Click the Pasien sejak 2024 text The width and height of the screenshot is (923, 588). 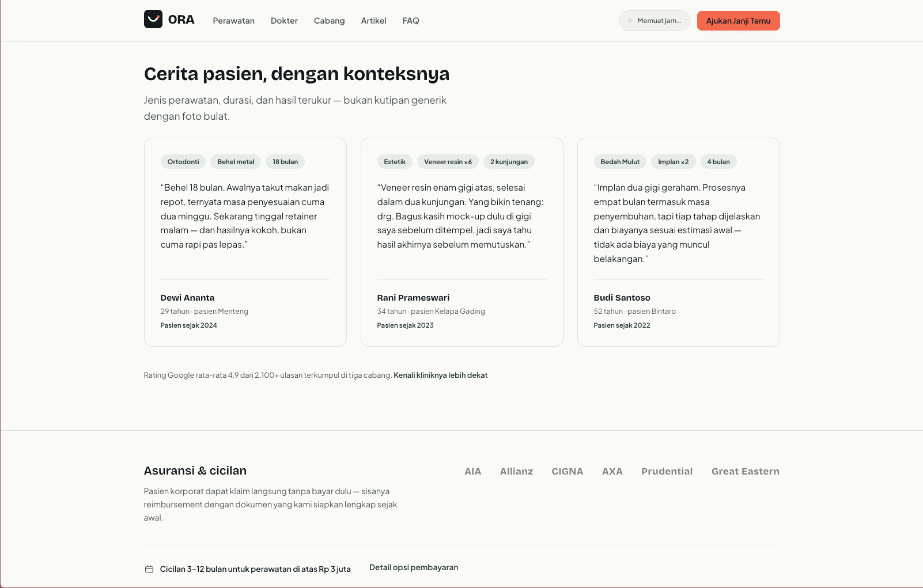[x=188, y=325]
